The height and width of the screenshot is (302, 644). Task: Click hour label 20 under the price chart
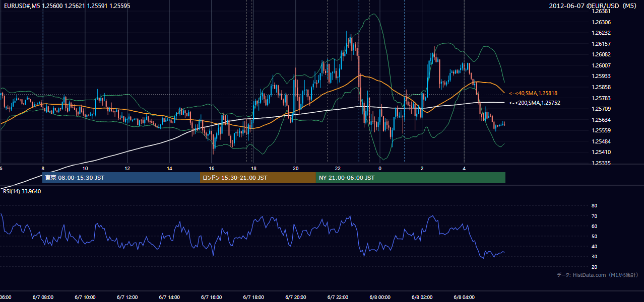(296, 168)
